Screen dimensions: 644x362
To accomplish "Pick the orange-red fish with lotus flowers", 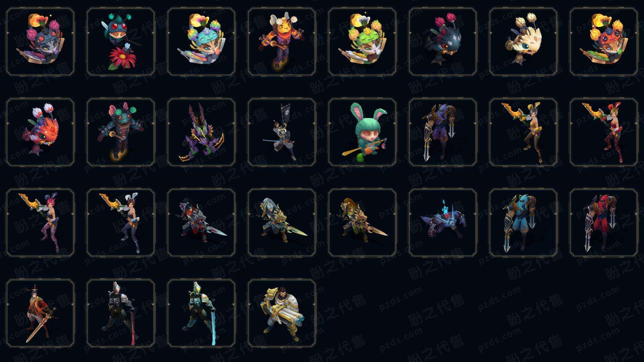I will click(40, 132).
